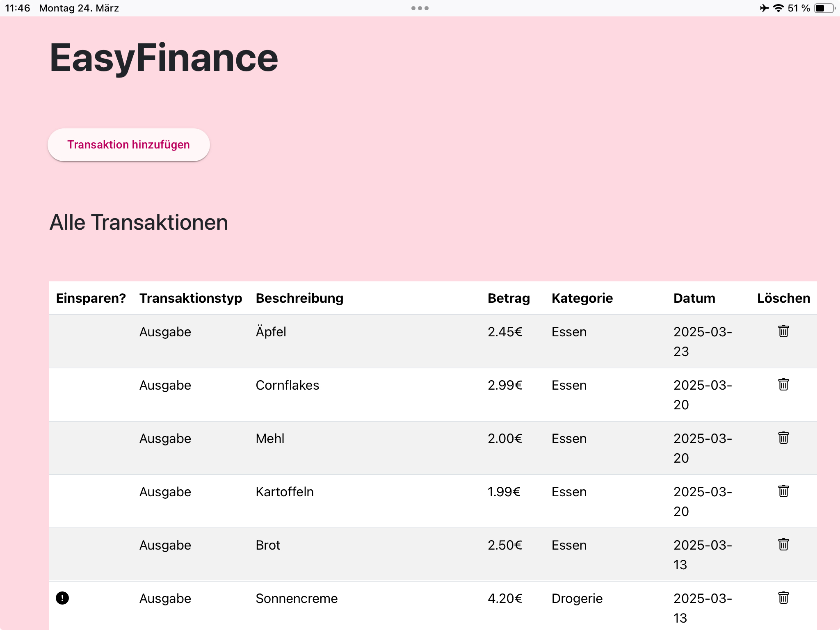
Task: Click trash icon for Cornflakes row
Action: coord(783,384)
